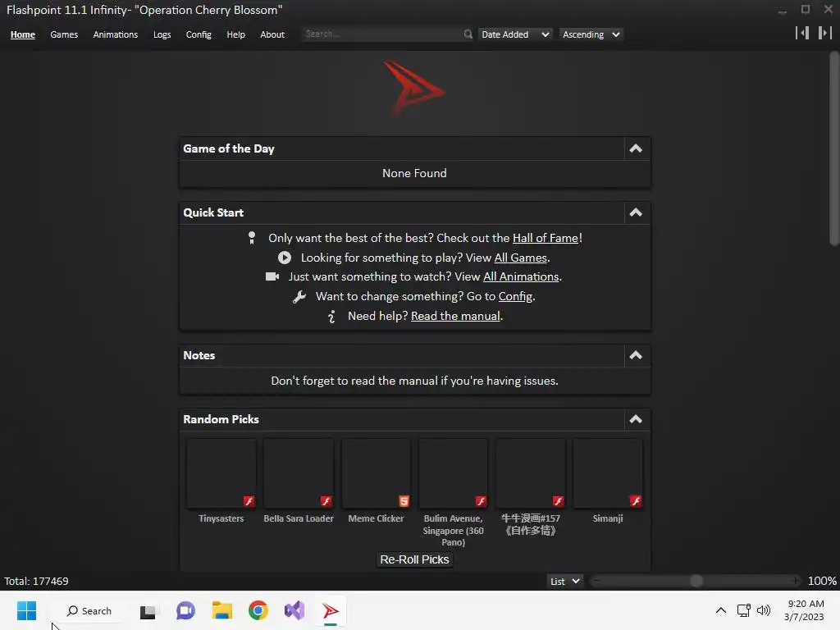Viewport: 840px width, 630px height.
Task: Click into the Search input field
Action: [382, 34]
